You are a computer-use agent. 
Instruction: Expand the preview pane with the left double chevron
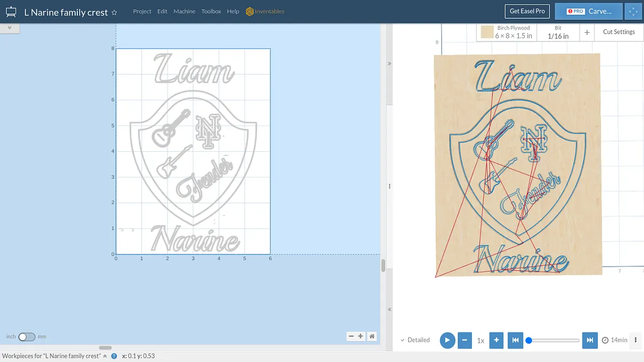[390, 309]
